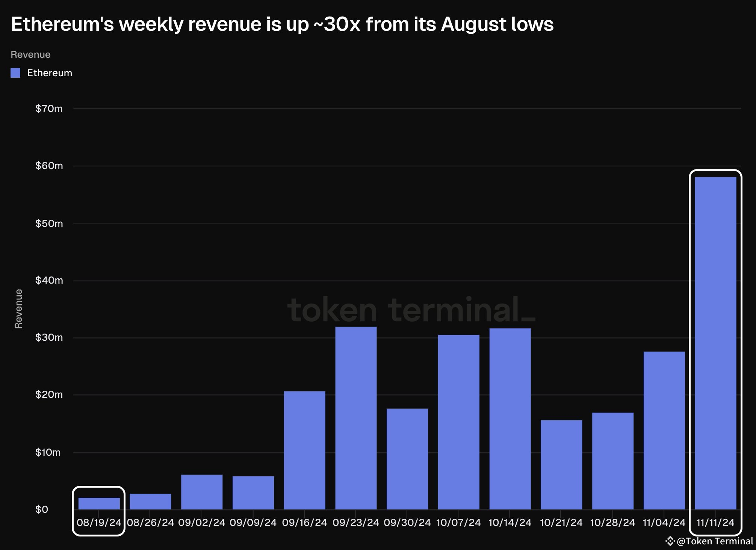The width and height of the screenshot is (756, 550).
Task: Click the chart title text
Action: [282, 25]
